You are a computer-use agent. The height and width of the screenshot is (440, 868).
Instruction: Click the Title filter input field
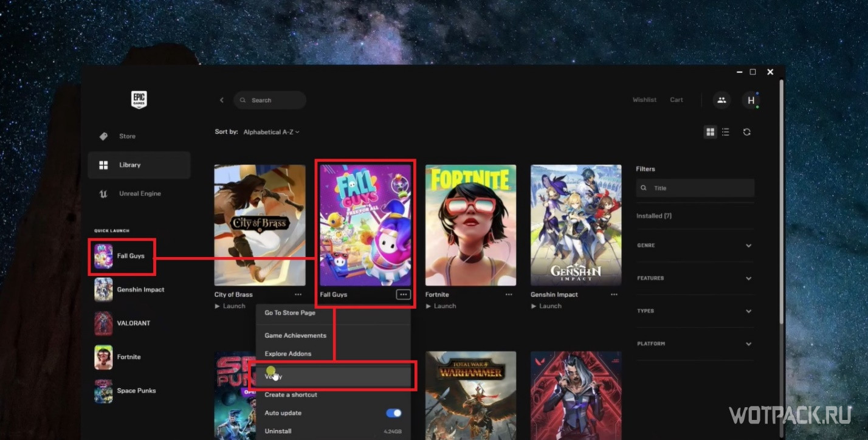pos(699,188)
